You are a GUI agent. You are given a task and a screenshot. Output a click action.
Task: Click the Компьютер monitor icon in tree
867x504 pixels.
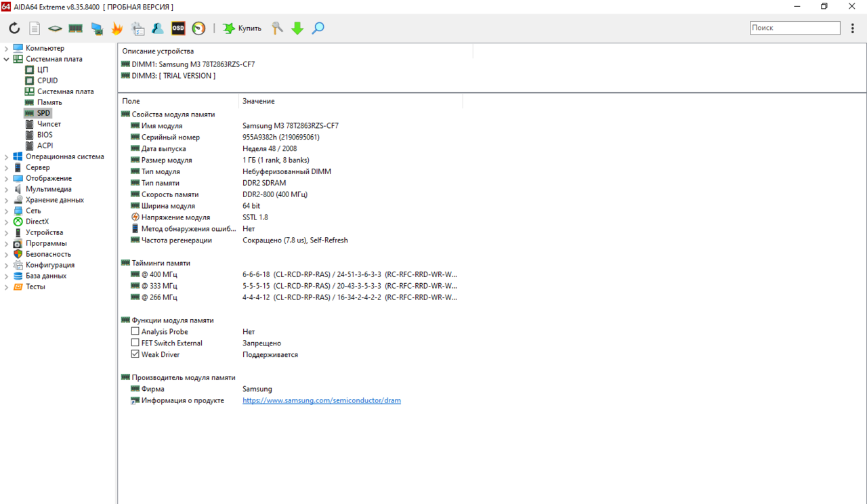tap(18, 48)
